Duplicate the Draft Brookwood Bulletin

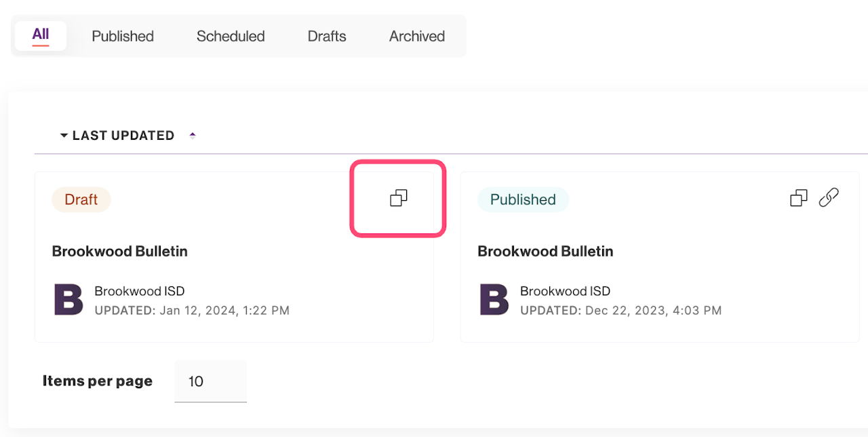pos(399,198)
